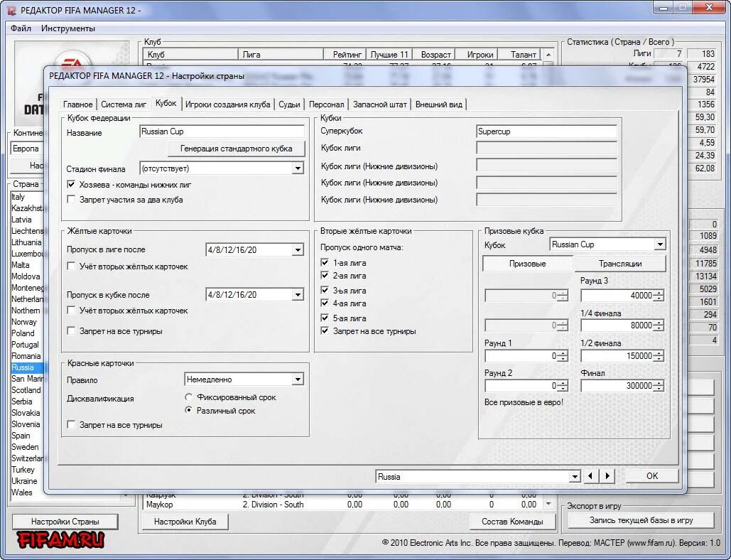Adjust the Раунд 2 prize stepper
This screenshot has height=560, width=731.
(x=563, y=386)
